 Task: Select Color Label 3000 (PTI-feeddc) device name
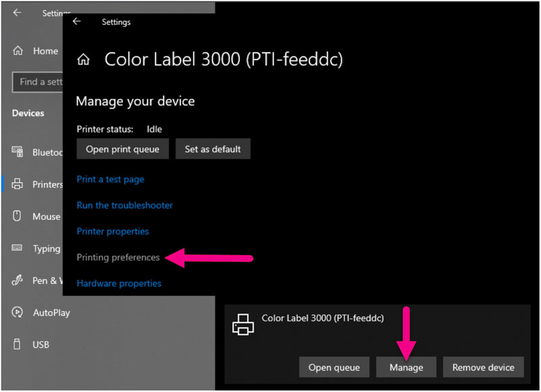323,318
